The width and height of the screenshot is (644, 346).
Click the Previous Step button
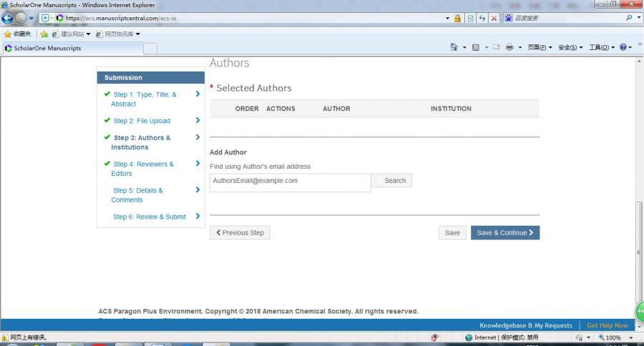[x=240, y=233]
